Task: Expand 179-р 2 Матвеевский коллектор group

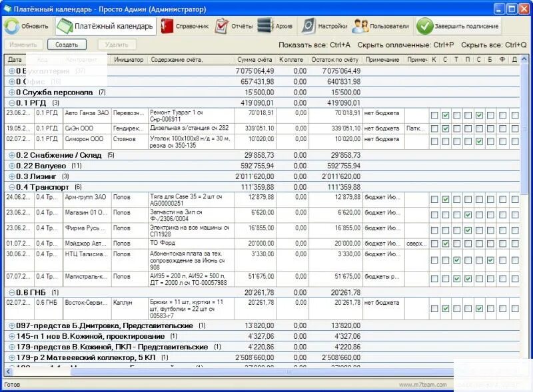Action: coord(12,357)
